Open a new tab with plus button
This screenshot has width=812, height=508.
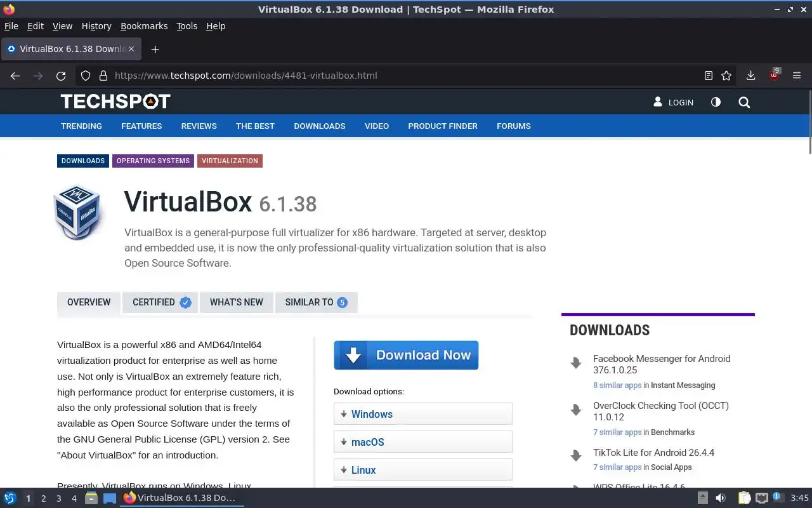click(155, 49)
